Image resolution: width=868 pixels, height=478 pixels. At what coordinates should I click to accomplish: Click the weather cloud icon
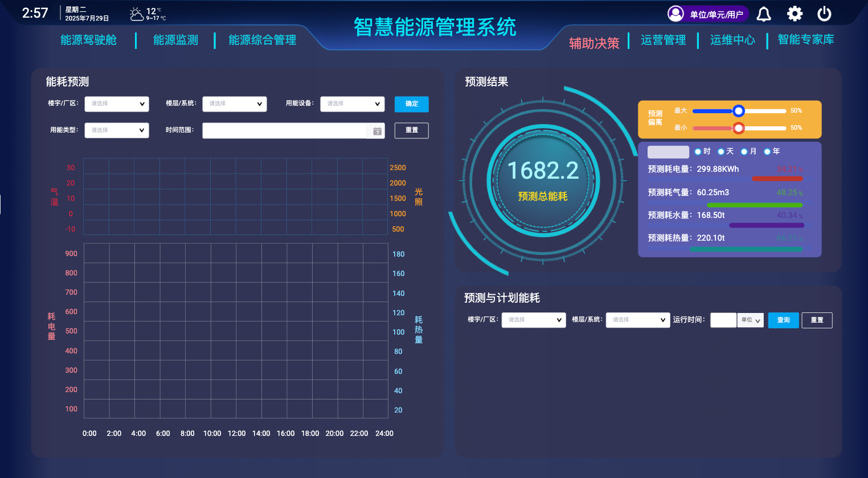point(136,14)
